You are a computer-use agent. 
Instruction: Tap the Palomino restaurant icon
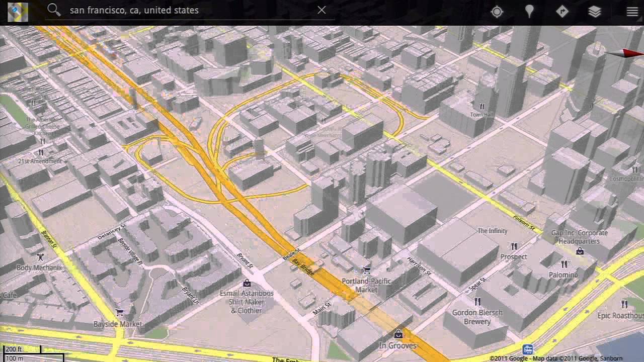pos(564,264)
